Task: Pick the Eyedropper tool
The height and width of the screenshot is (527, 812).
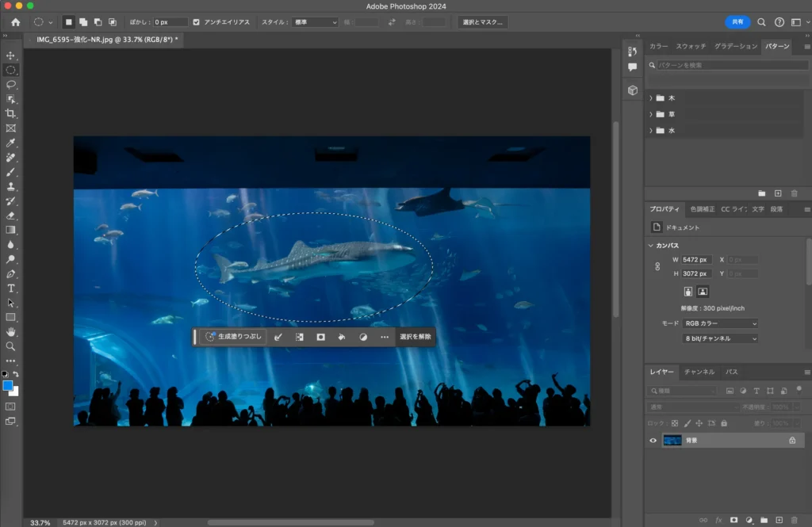Action: click(x=11, y=143)
